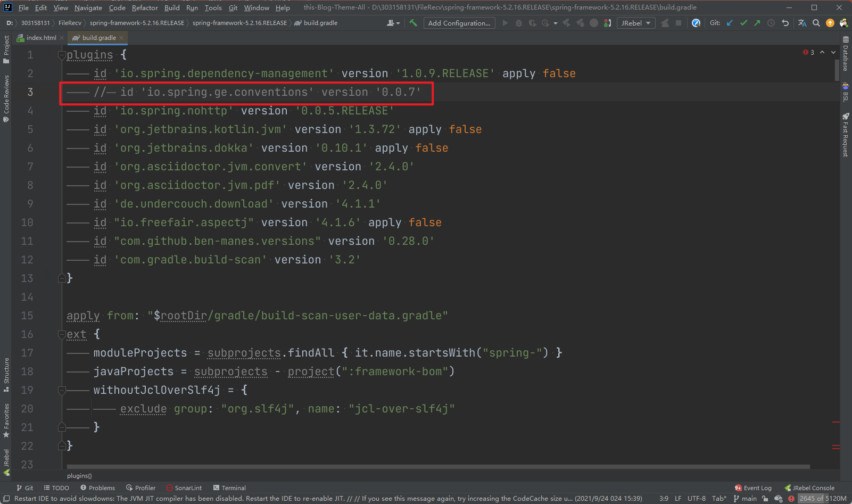852x504 pixels.
Task: Open the Event Log panel
Action: 753,488
